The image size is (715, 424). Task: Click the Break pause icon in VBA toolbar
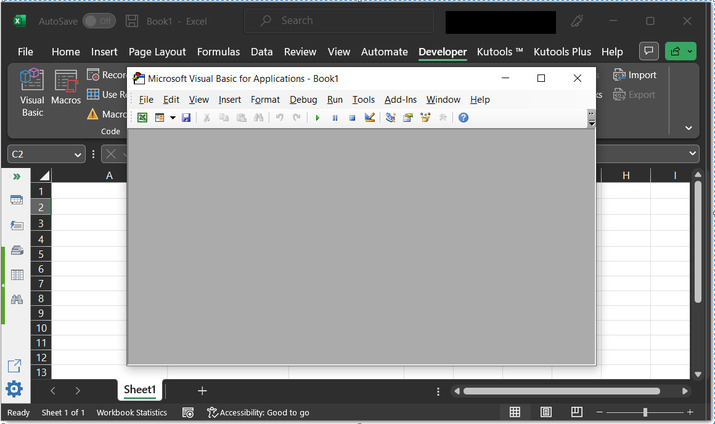click(x=335, y=118)
